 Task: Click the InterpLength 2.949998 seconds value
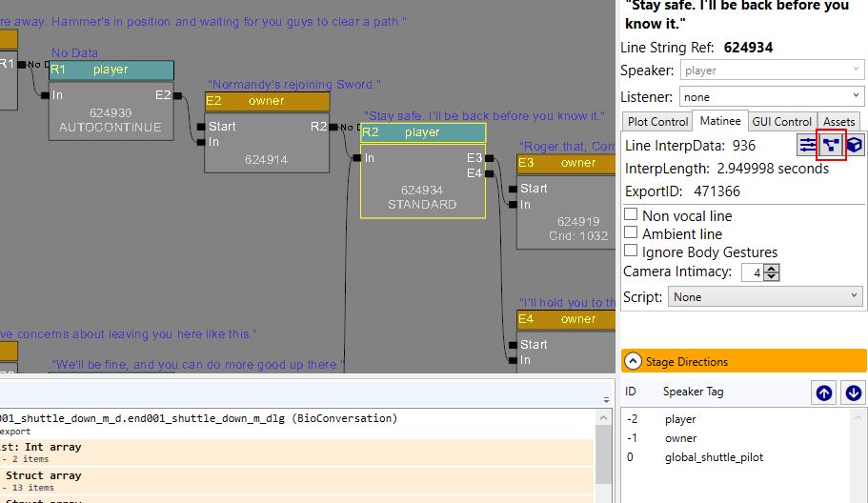(773, 169)
